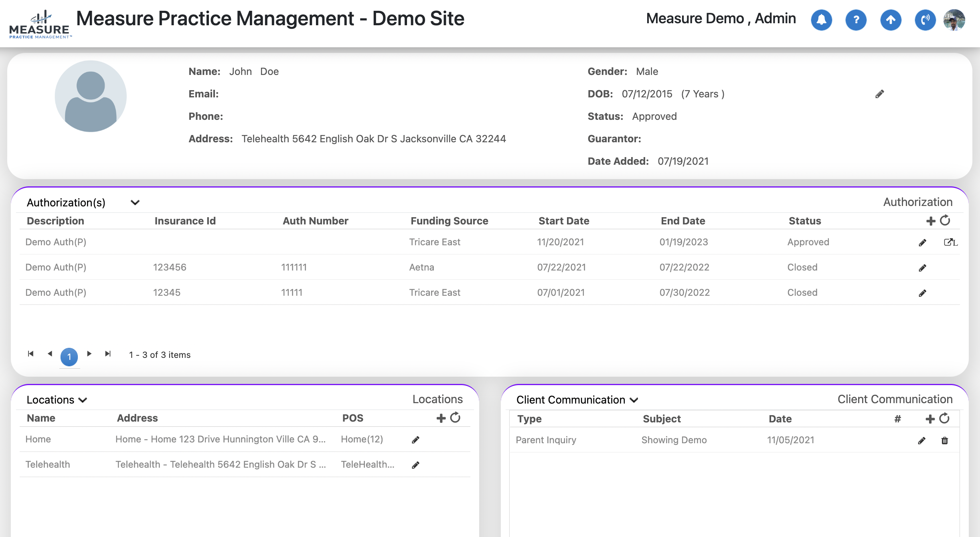980x537 pixels.
Task: Click the help question mark icon
Action: (x=856, y=20)
